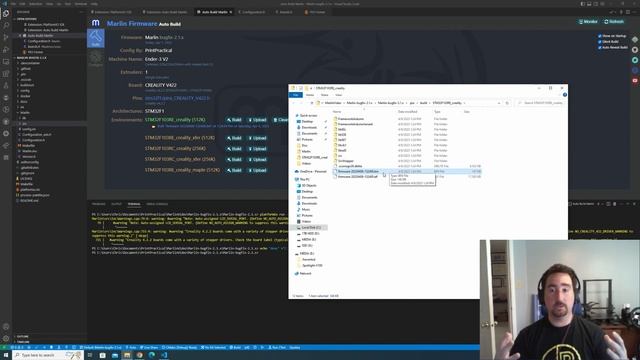Toggle the Show on Startup checkbox

[x=600, y=36]
